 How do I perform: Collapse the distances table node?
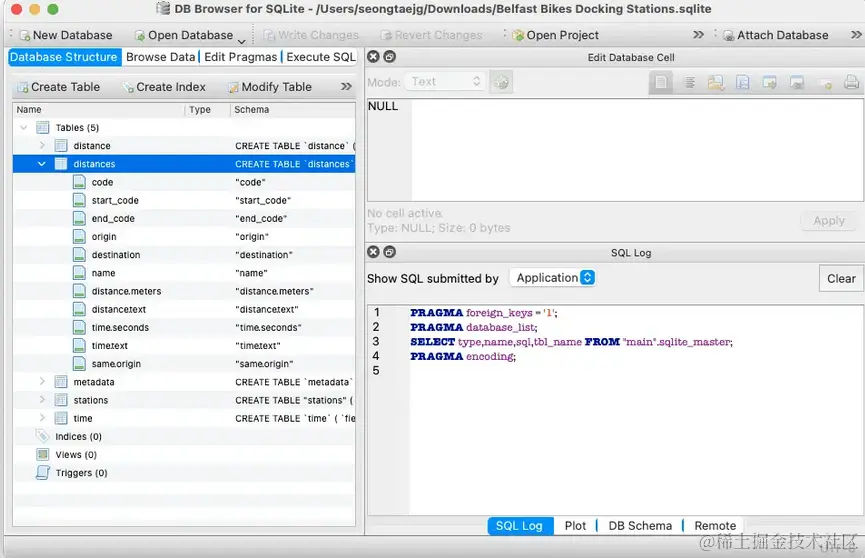[42, 164]
